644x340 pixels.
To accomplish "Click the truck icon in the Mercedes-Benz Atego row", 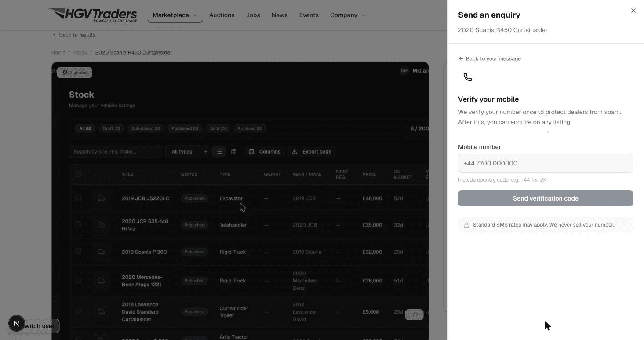I will pyautogui.click(x=102, y=281).
